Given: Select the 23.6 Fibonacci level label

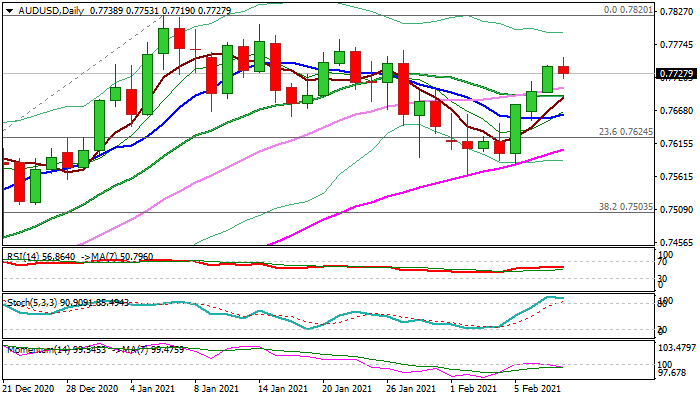Looking at the screenshot, I should click(x=626, y=132).
